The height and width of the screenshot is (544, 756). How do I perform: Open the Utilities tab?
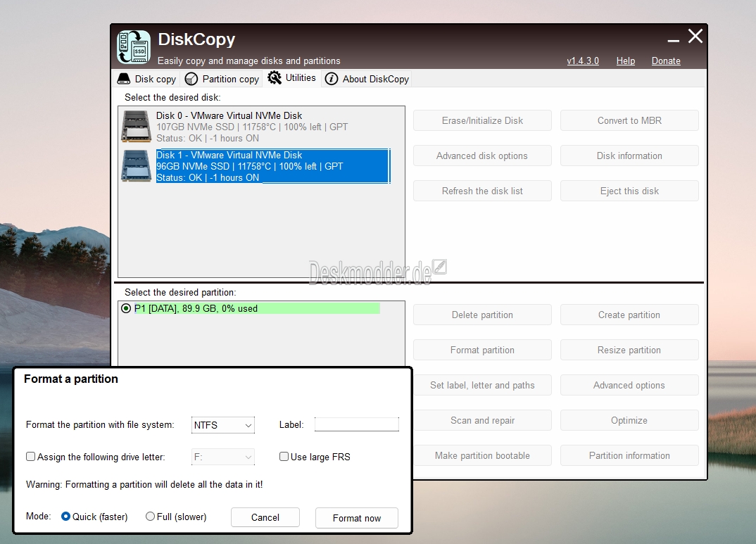pyautogui.click(x=291, y=77)
